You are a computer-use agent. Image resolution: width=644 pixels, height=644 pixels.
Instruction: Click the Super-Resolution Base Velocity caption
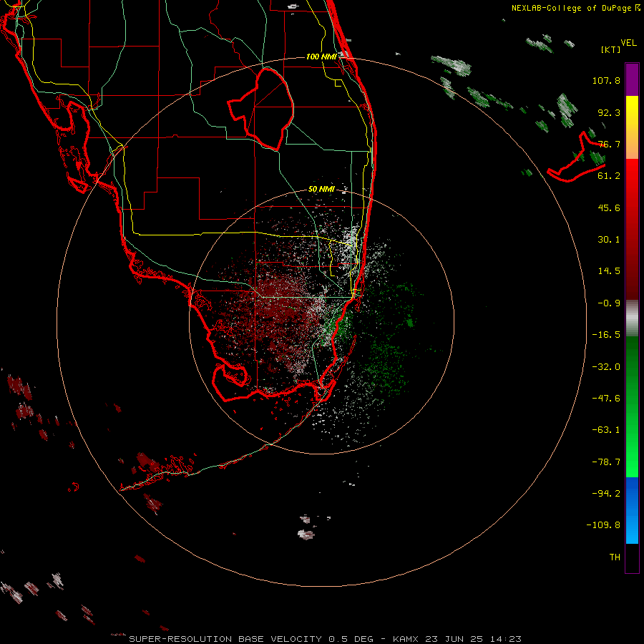tap(325, 639)
